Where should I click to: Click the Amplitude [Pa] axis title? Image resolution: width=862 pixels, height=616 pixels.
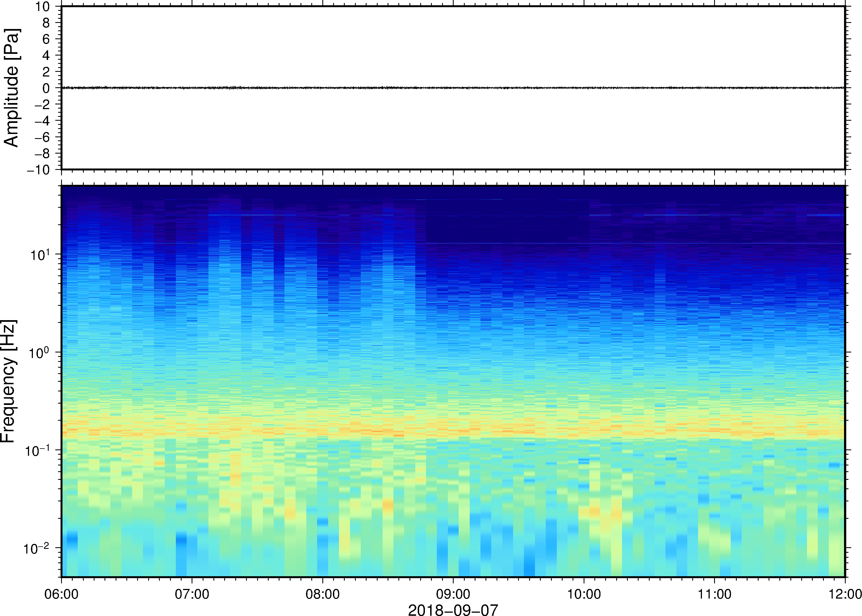point(11,88)
